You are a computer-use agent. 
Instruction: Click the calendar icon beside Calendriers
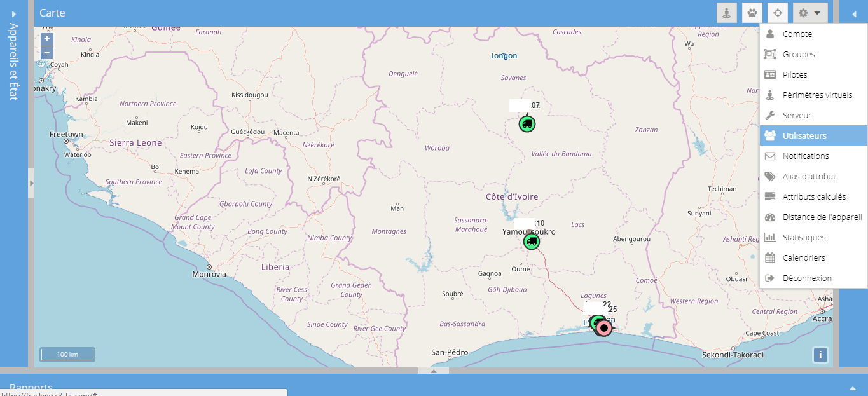pos(771,257)
